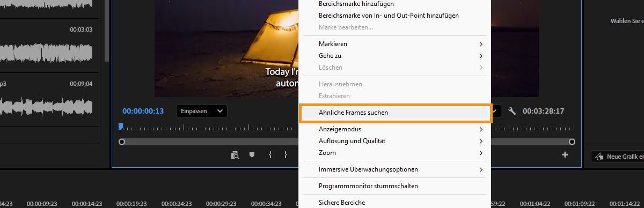
Task: Select Sichere Bereiche menu entry
Action: (394, 203)
